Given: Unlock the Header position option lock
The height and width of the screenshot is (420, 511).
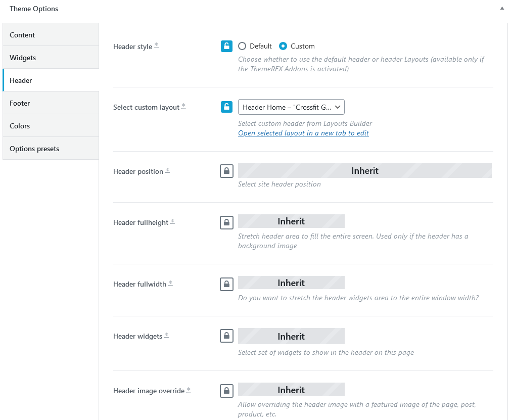Looking at the screenshot, I should click(x=226, y=171).
